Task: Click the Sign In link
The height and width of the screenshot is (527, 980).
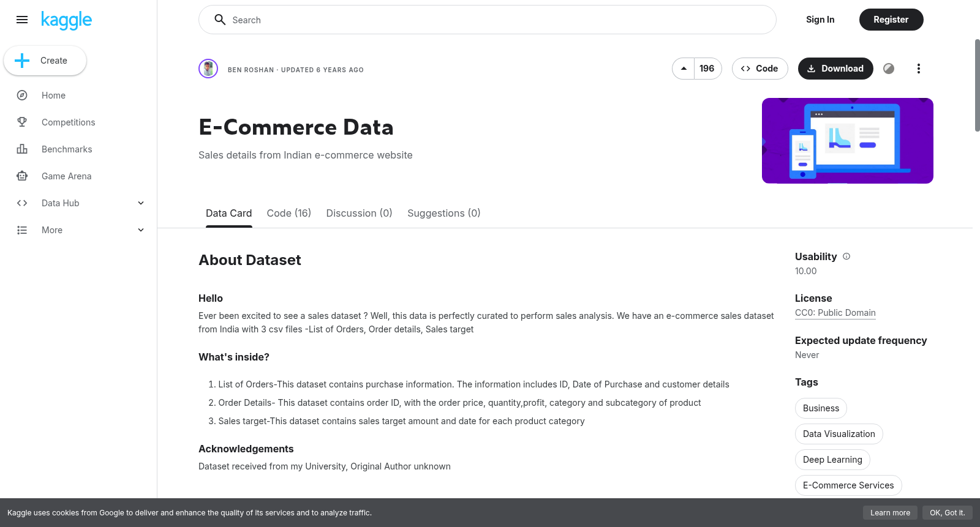Action: click(x=820, y=20)
